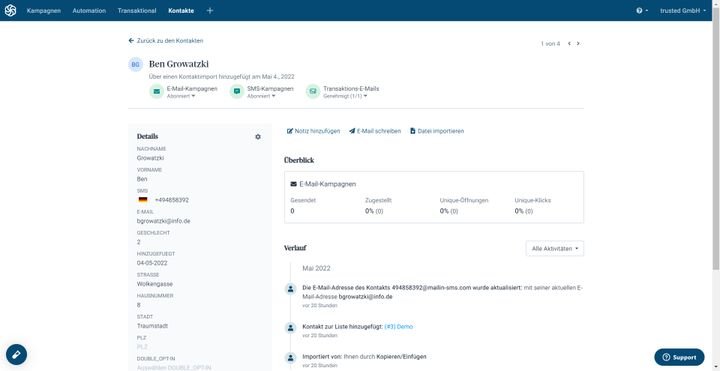Click the 'Gesendet' value 0

[x=292, y=211]
